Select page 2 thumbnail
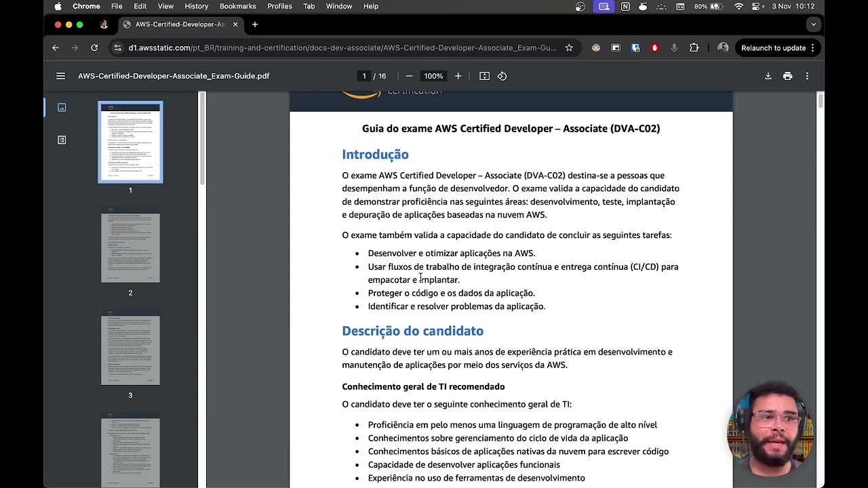This screenshot has height=488, width=868. (x=130, y=246)
